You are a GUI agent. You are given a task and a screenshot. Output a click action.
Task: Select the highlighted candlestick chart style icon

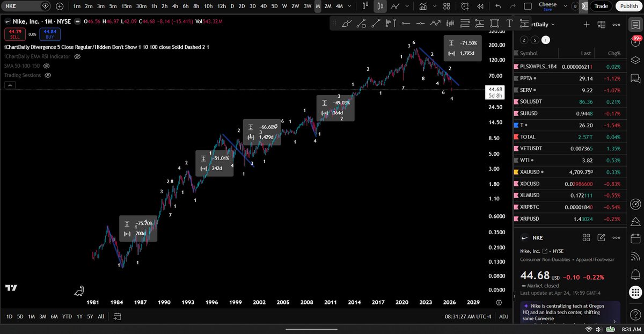[380, 6]
